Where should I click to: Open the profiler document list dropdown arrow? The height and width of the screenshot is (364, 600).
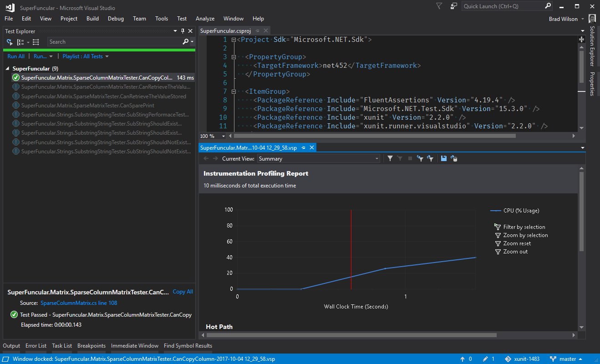pyautogui.click(x=583, y=148)
